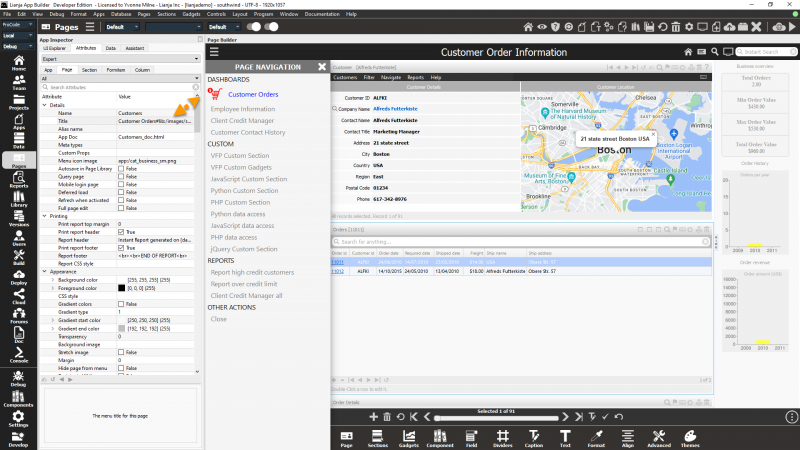The height and width of the screenshot is (450, 800).
Task: Uncheck Print report header checkbox
Action: [121, 232]
